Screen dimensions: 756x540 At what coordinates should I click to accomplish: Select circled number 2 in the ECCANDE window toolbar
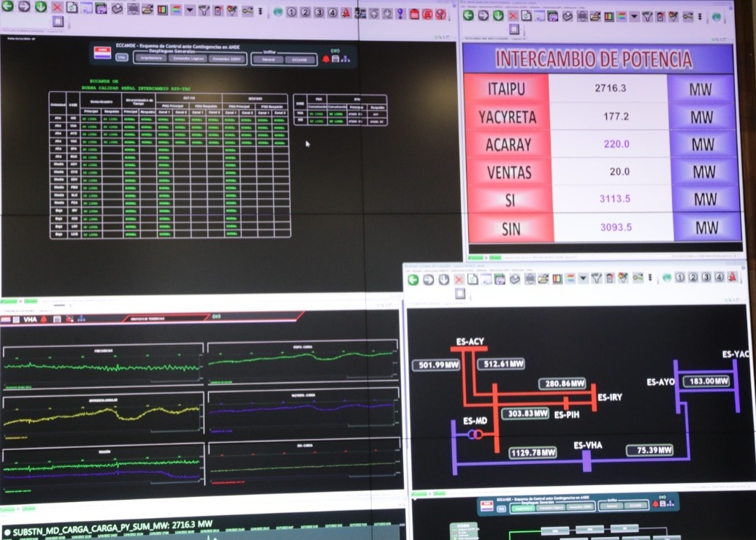pos(305,12)
